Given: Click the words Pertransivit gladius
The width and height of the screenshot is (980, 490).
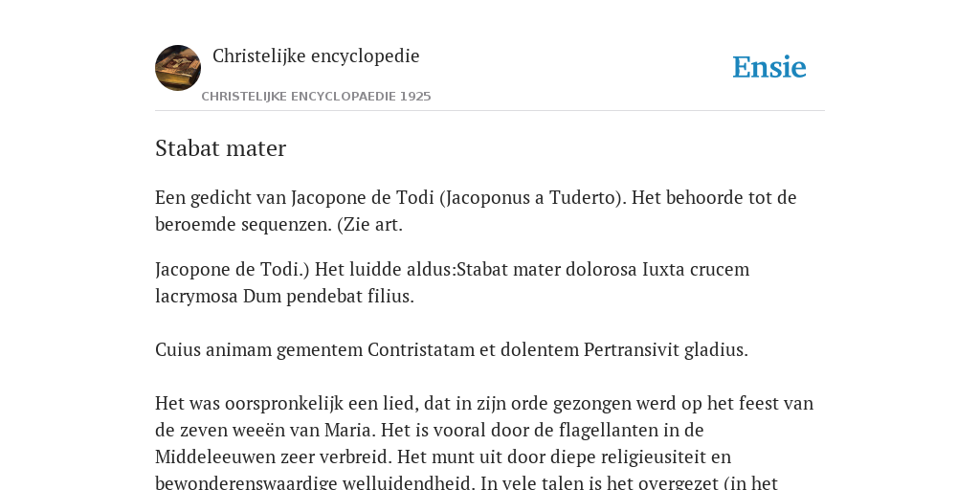Looking at the screenshot, I should pyautogui.click(x=666, y=350).
